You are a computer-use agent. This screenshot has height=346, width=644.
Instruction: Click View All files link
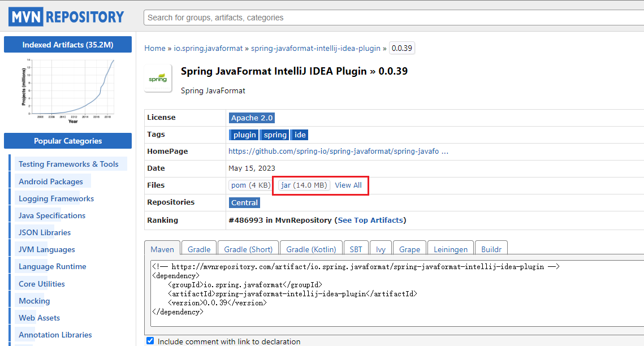(x=348, y=185)
